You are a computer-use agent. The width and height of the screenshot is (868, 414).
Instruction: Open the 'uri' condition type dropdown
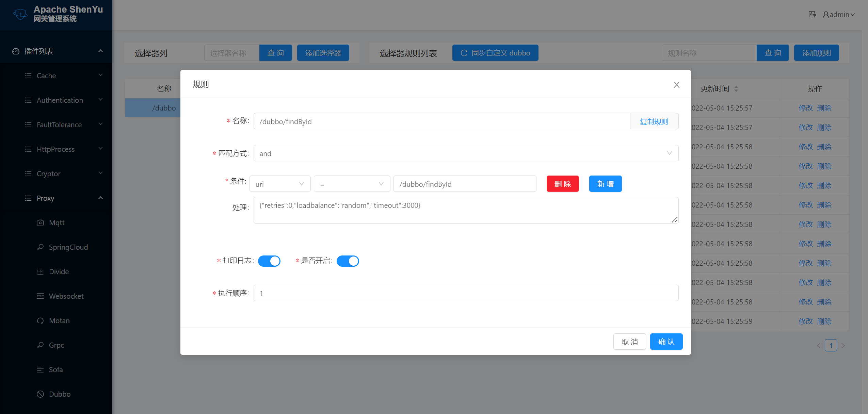280,184
